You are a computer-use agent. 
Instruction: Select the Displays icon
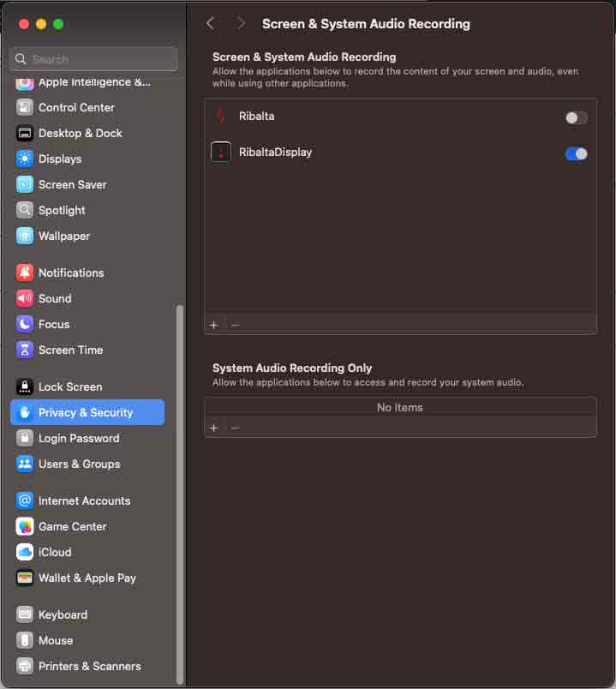tap(25, 159)
